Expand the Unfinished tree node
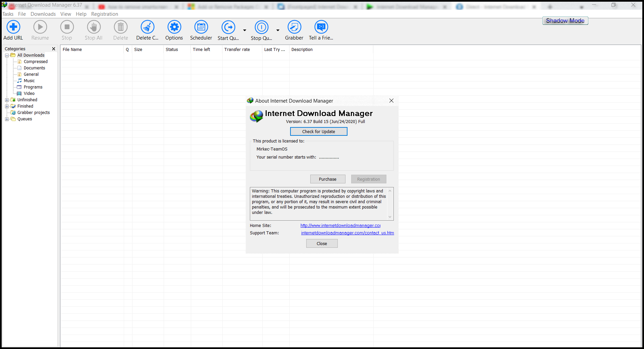Viewport: 644px width, 349px height. tap(7, 100)
